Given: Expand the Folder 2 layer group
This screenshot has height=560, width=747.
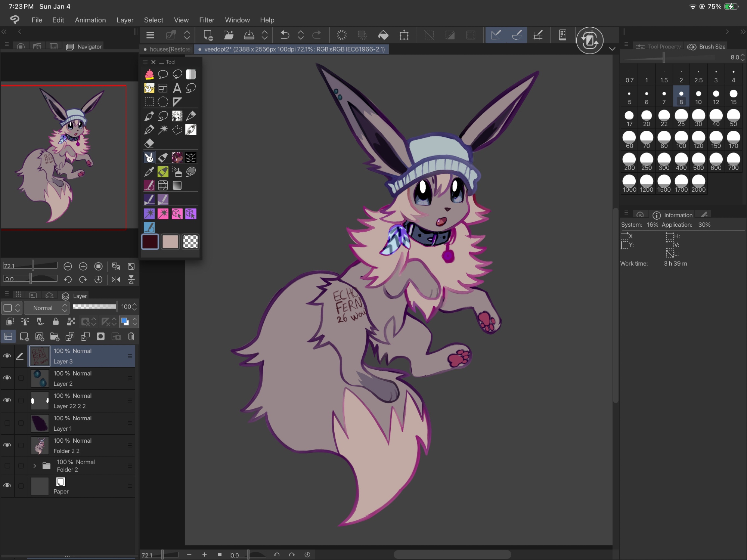Looking at the screenshot, I should coord(35,466).
